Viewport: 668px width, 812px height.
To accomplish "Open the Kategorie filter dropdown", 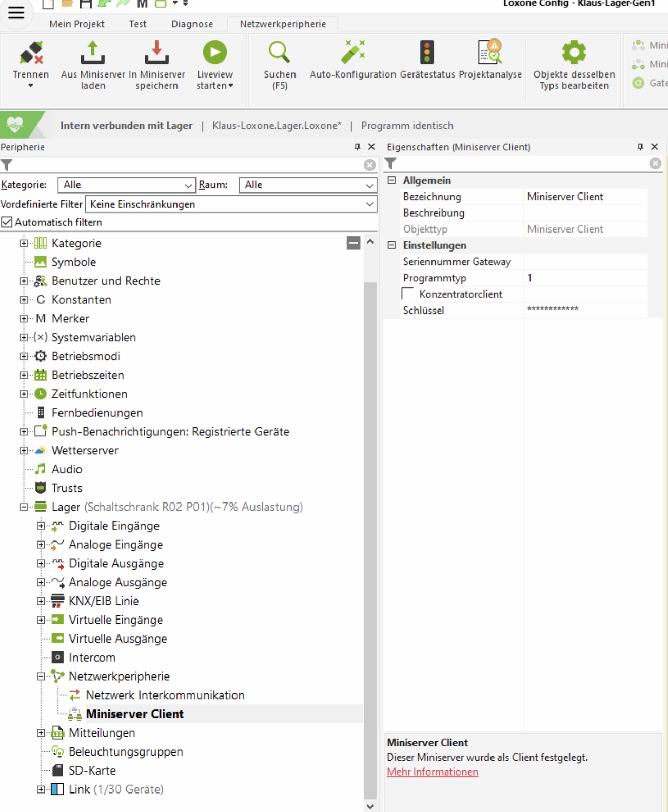I will tap(126, 185).
